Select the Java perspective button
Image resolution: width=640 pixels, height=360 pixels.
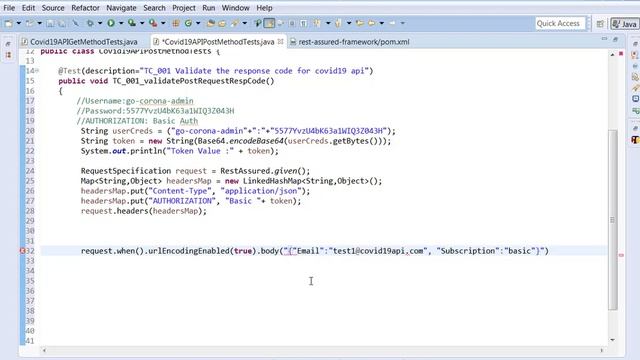tap(624, 24)
